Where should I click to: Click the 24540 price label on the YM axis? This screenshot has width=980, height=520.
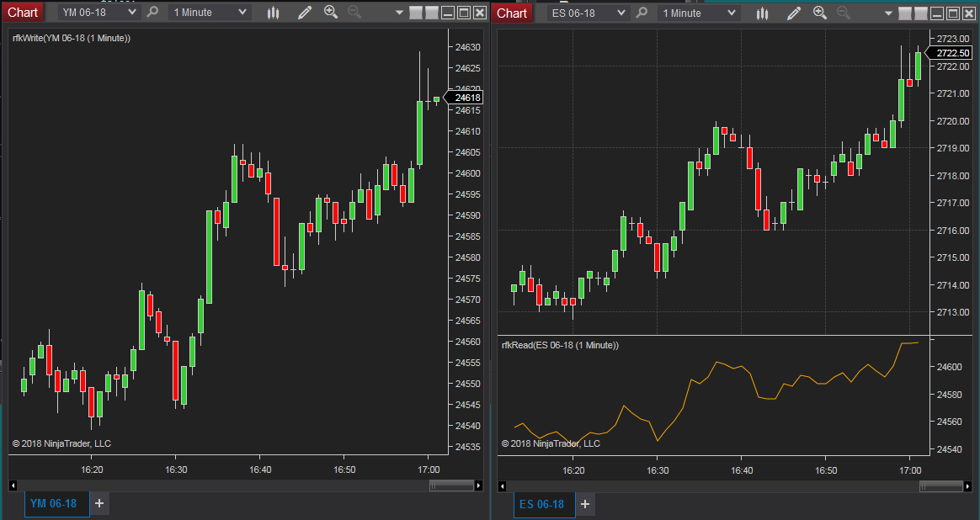[467, 426]
